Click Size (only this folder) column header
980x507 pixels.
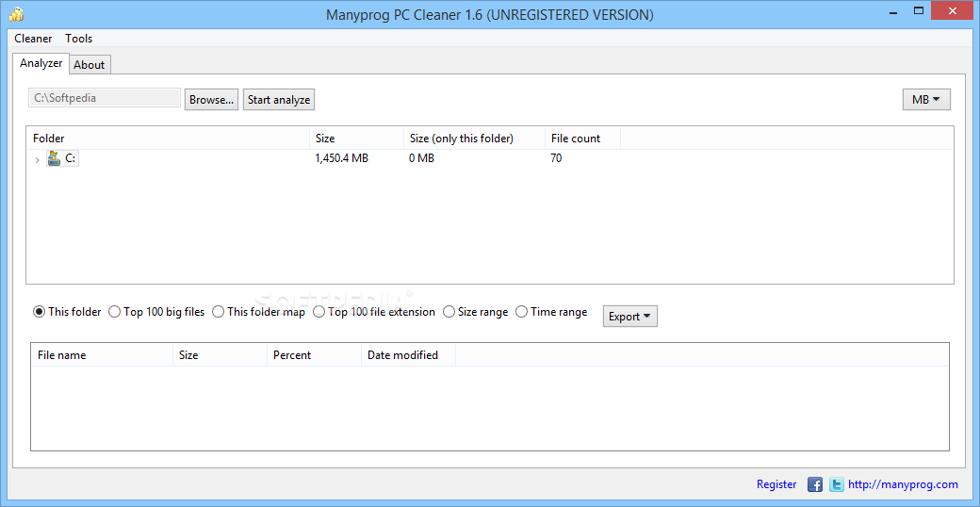[474, 139]
